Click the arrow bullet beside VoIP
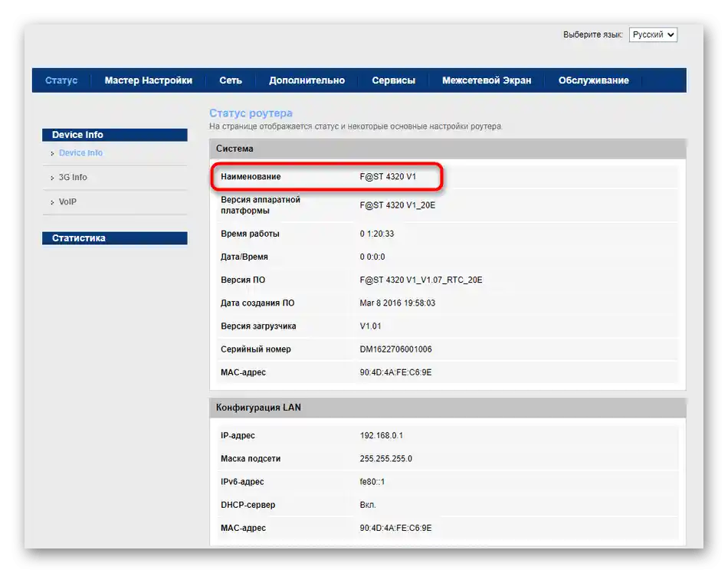The image size is (728, 573). click(x=52, y=202)
